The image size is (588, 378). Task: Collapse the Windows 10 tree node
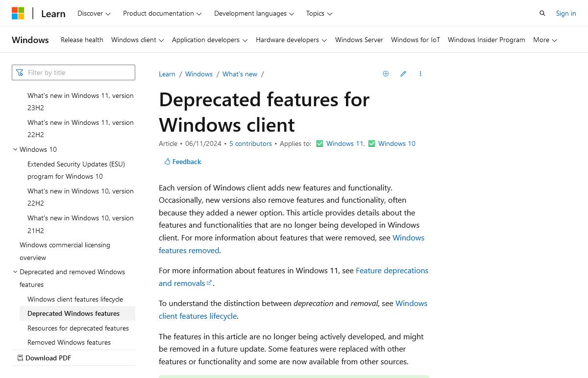click(x=15, y=149)
